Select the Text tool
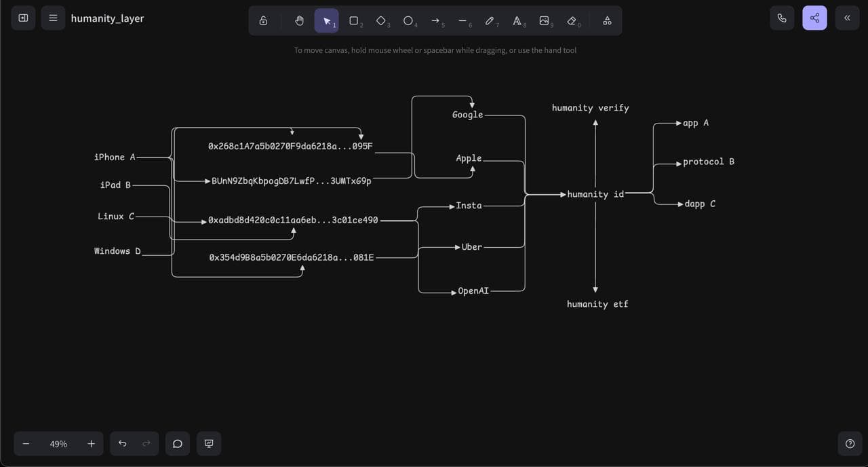 pos(517,20)
